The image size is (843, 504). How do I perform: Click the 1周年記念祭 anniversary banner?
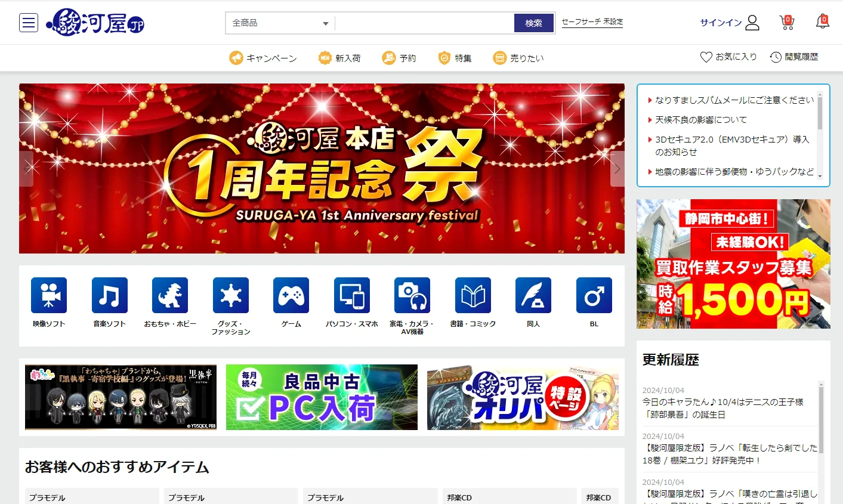[x=322, y=169]
